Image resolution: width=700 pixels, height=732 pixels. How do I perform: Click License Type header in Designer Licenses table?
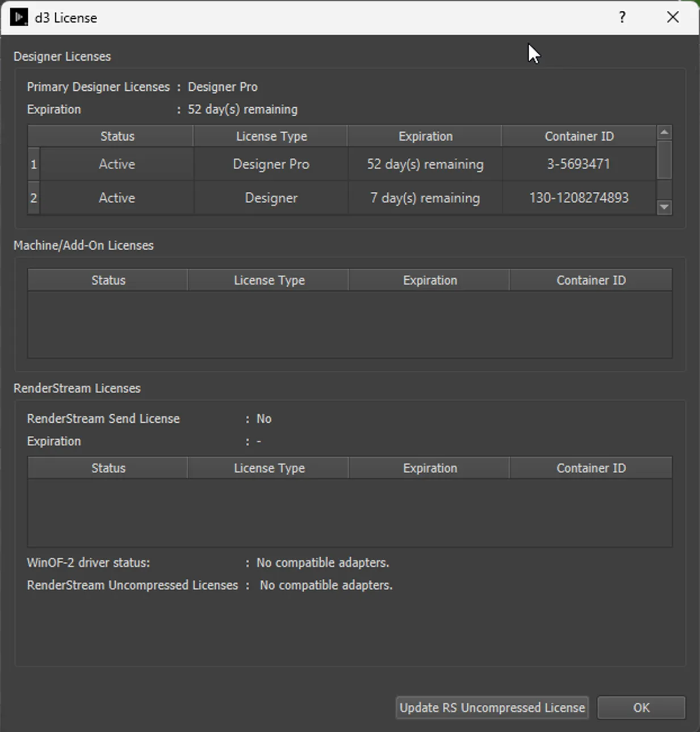[x=271, y=136]
